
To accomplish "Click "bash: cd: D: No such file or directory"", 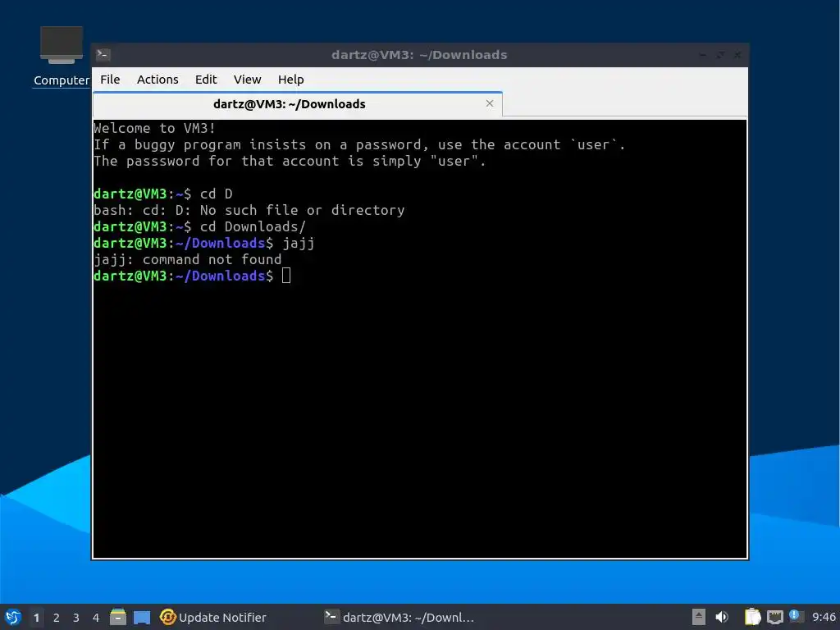I will 249,210.
